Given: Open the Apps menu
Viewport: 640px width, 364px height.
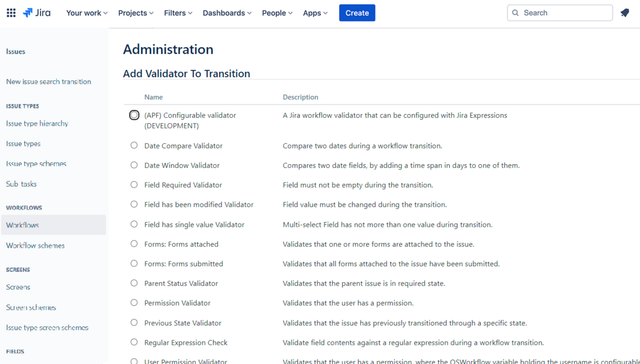Looking at the screenshot, I should pyautogui.click(x=315, y=13).
